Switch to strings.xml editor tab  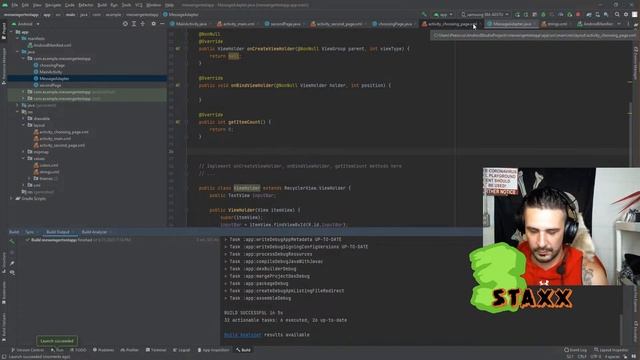555,24
